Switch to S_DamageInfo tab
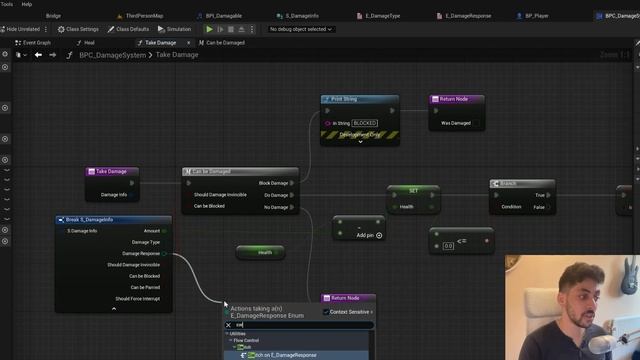Image resolution: width=640 pixels, height=360 pixels. (298, 16)
